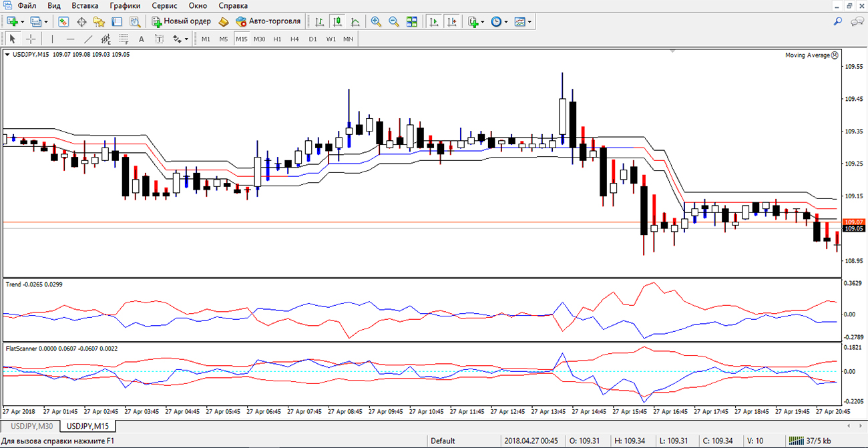Click the Templates icon

tap(520, 21)
